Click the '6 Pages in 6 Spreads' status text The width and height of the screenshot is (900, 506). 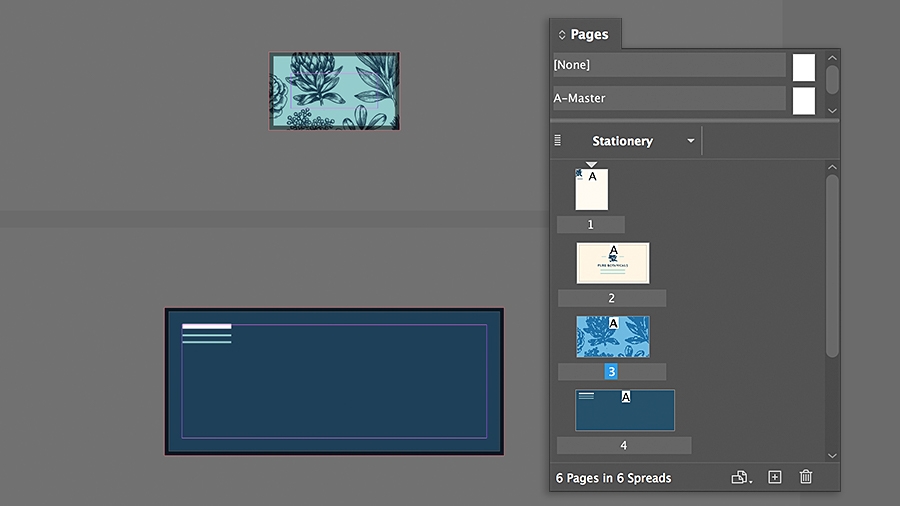tap(614, 478)
